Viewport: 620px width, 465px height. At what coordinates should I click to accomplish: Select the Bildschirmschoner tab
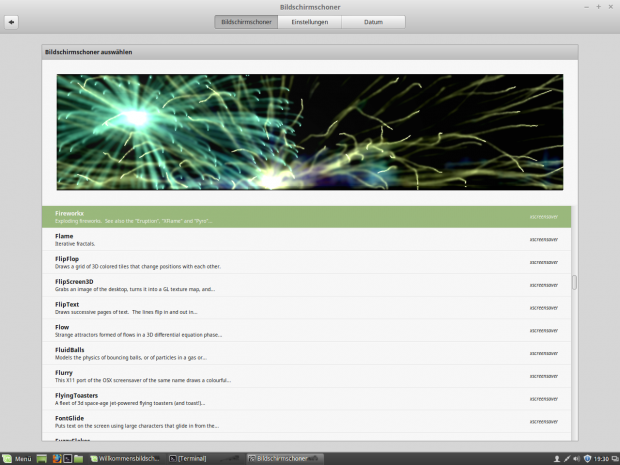(x=245, y=22)
